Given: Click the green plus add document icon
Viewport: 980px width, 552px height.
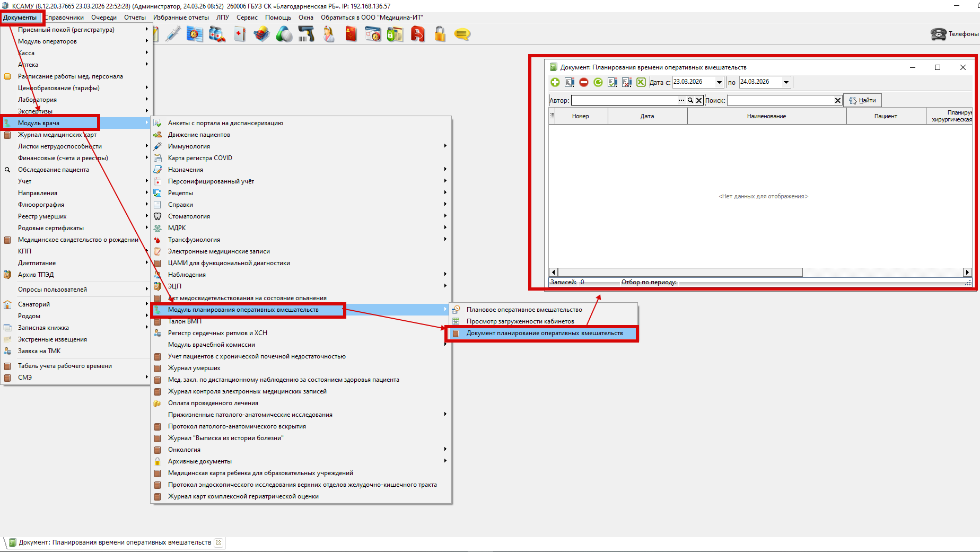Looking at the screenshot, I should click(x=555, y=82).
